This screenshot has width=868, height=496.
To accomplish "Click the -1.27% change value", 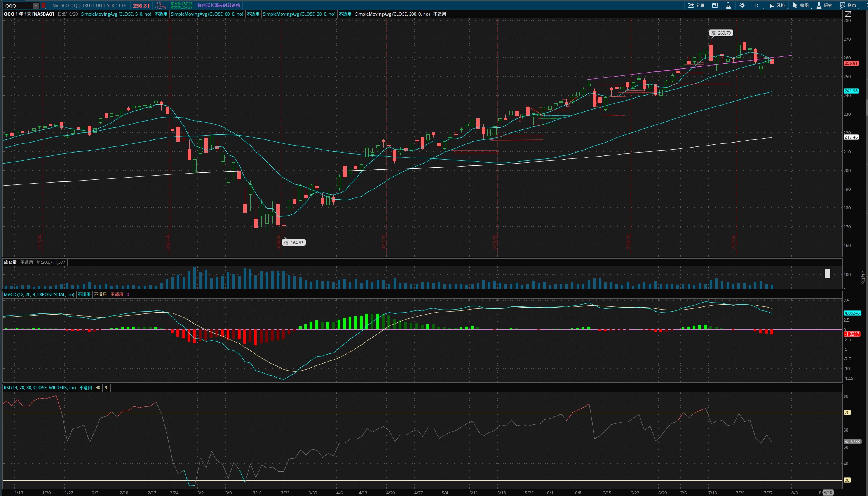I will coord(160,7).
